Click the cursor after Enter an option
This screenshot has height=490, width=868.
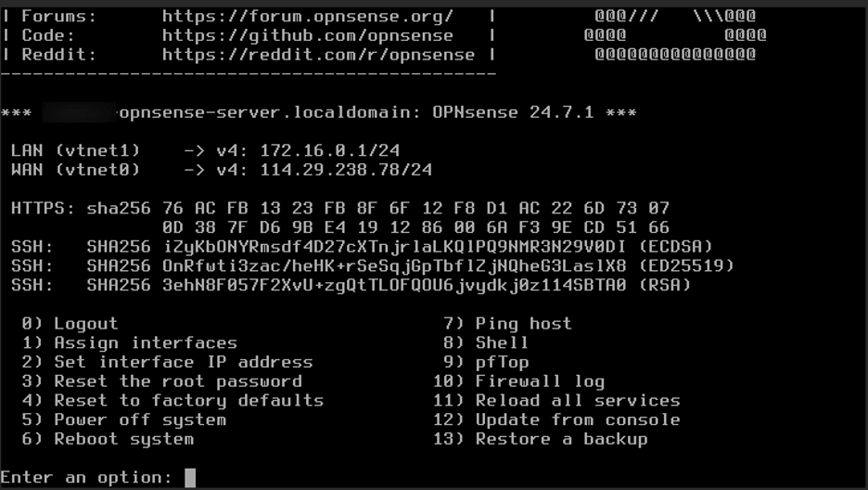pyautogui.click(x=190, y=477)
